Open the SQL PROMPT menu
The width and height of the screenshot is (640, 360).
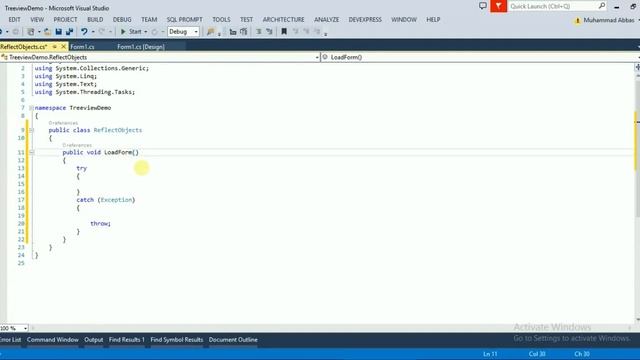pyautogui.click(x=184, y=20)
